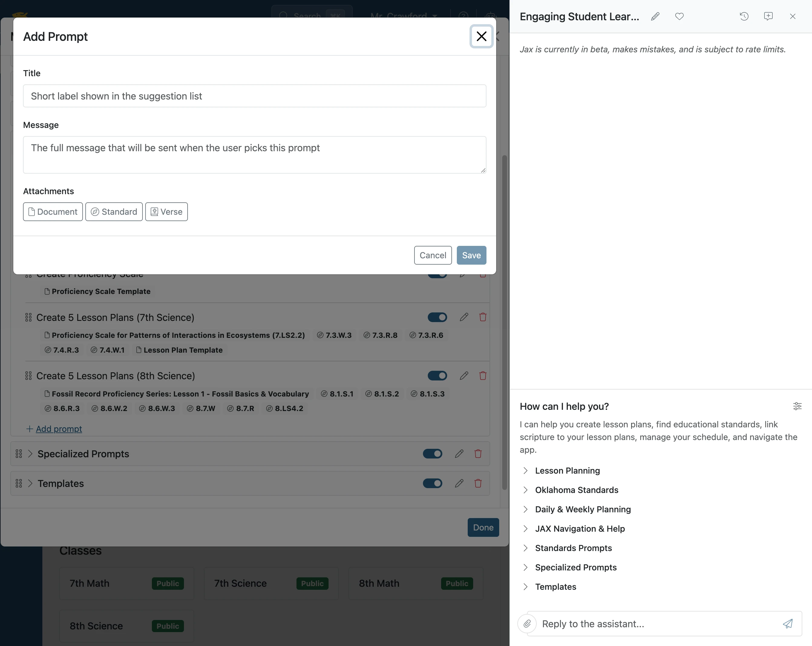
Task: Click the 7.3.W.3 standard chip
Action: (x=334, y=335)
